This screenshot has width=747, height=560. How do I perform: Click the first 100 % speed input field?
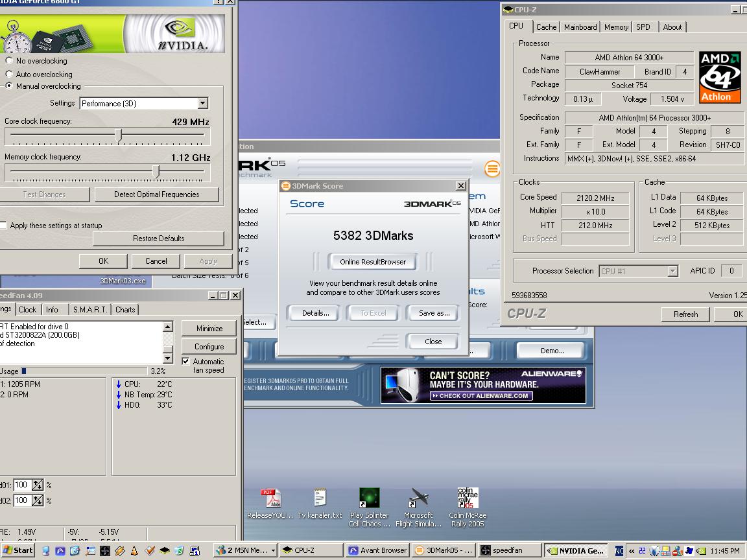(x=22, y=485)
